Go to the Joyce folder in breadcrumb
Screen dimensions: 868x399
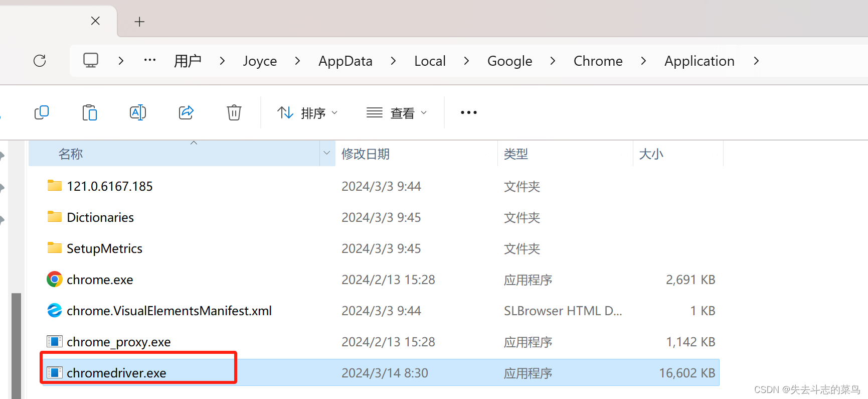(260, 61)
